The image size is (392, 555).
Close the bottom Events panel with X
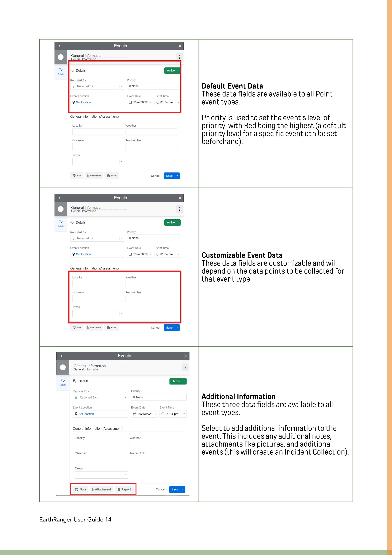click(x=185, y=356)
